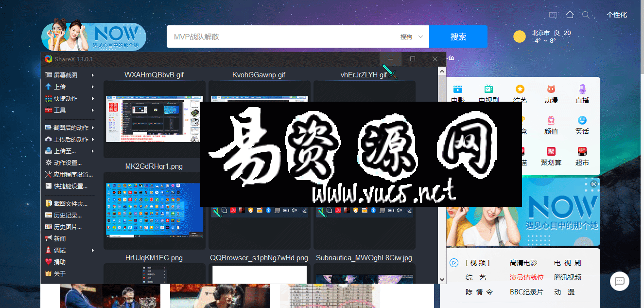This screenshot has height=308, width=644.
Task: Expand 截图后的动作 after-capture tasks arrow
Action: pyautogui.click(x=93, y=127)
